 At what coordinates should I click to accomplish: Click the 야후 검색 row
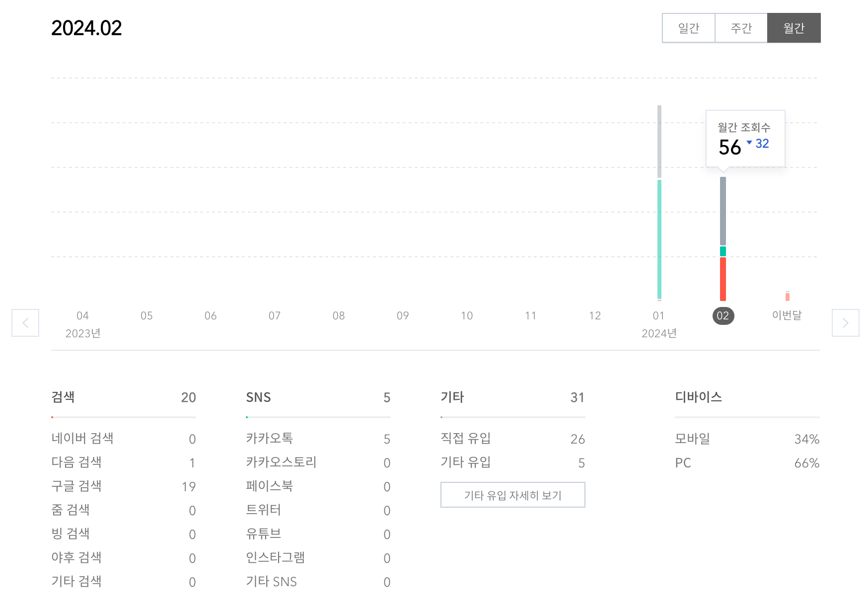124,558
